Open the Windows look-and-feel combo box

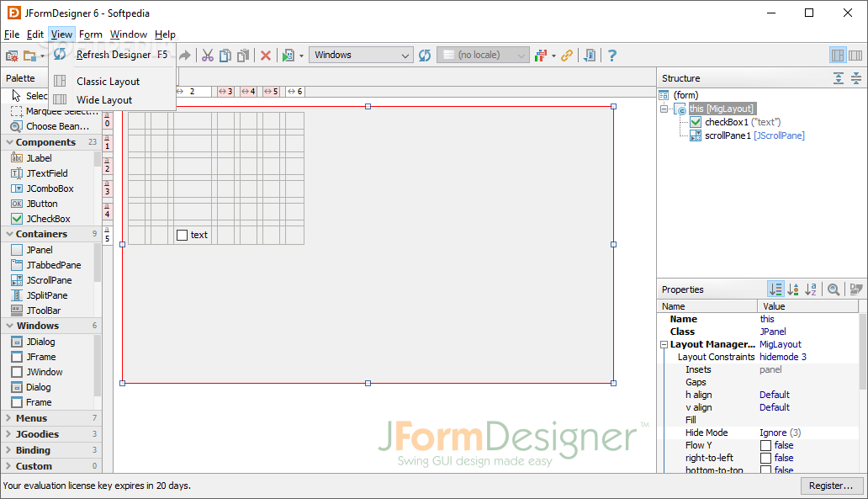361,55
